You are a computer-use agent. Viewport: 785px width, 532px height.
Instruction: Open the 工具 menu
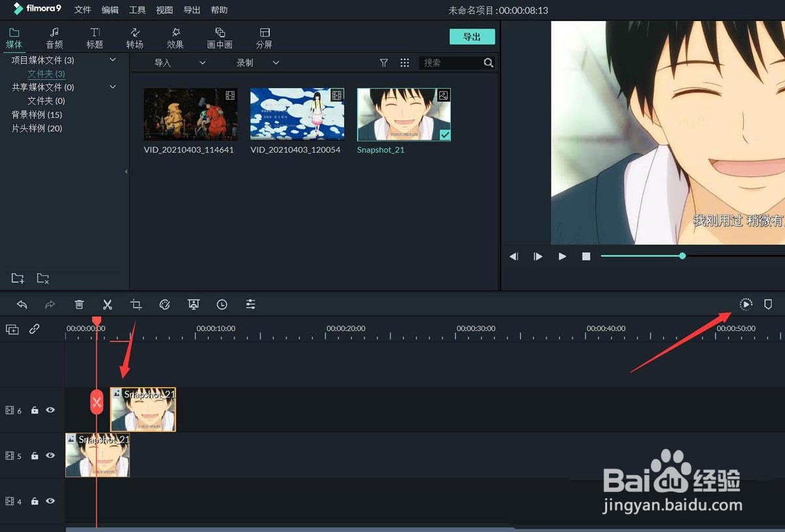pyautogui.click(x=137, y=10)
